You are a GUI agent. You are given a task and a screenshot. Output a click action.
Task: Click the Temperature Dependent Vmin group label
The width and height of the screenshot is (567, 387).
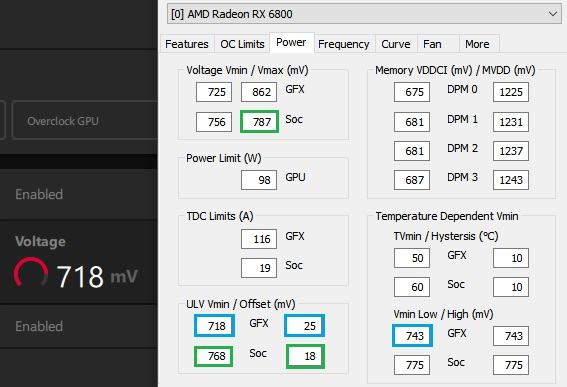[x=447, y=216]
